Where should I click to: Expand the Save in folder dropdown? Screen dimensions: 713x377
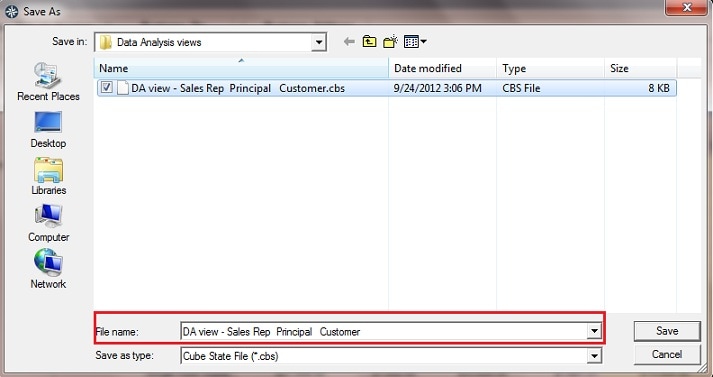coord(319,42)
